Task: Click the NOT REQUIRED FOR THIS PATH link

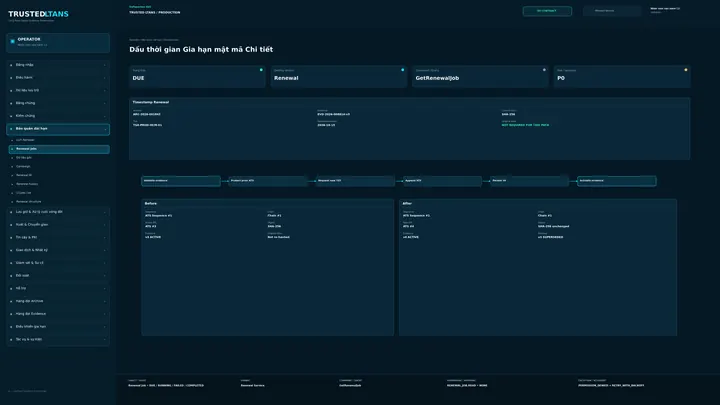Action: click(x=525, y=125)
